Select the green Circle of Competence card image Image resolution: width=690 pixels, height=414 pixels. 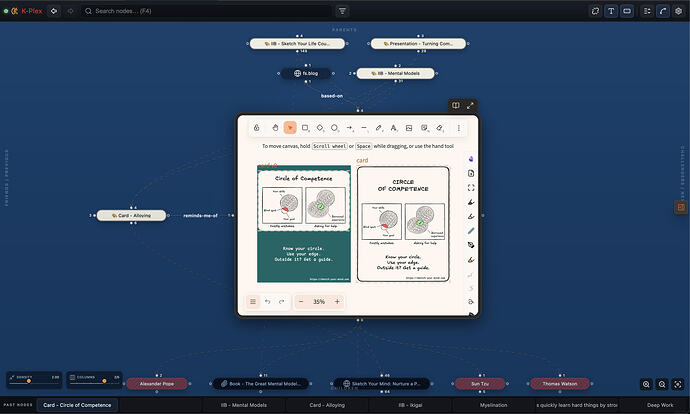point(304,223)
